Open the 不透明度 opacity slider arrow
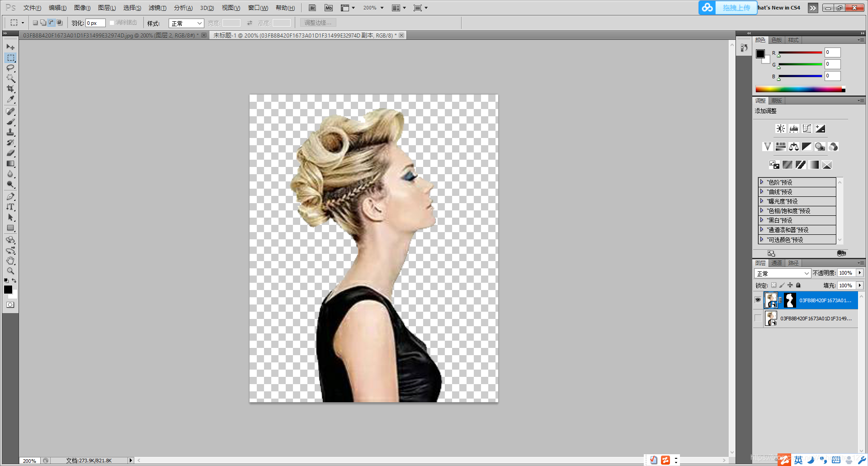This screenshot has height=466, width=868. (859, 273)
